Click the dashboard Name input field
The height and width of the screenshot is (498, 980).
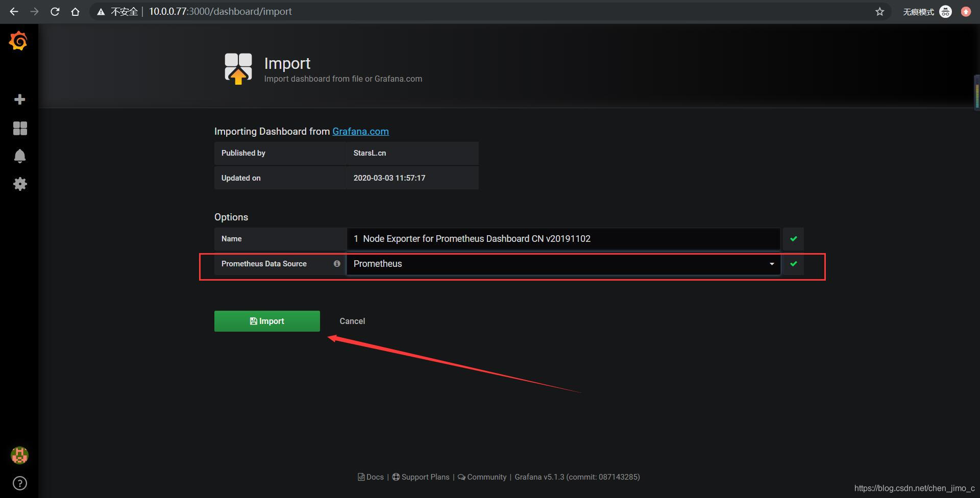point(563,239)
